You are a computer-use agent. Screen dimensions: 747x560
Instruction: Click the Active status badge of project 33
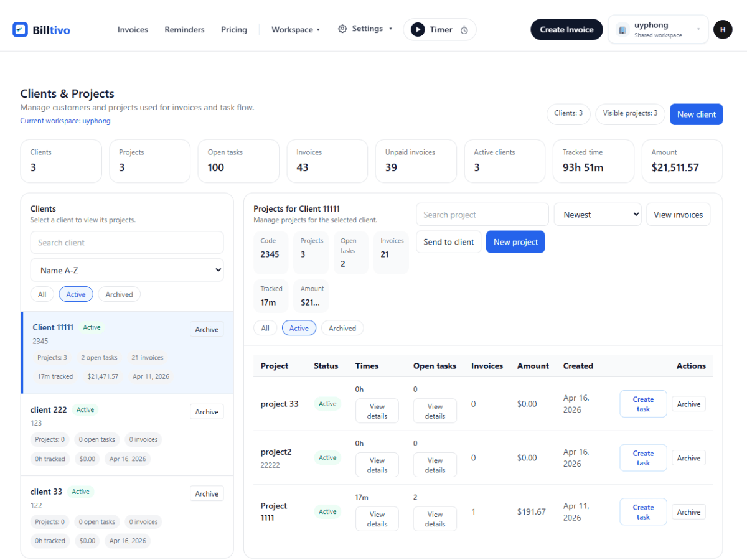click(x=327, y=404)
